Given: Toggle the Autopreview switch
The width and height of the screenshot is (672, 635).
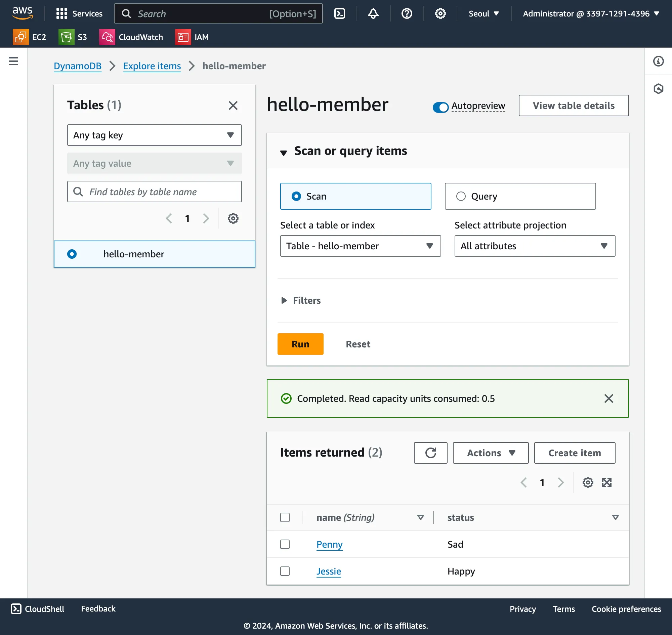Looking at the screenshot, I should tap(440, 107).
